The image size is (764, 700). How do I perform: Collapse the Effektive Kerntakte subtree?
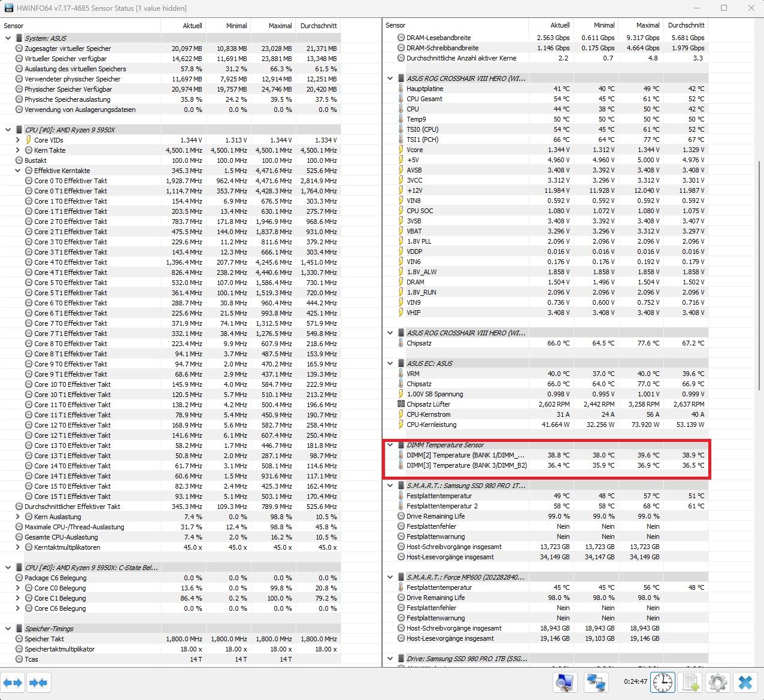(x=17, y=171)
